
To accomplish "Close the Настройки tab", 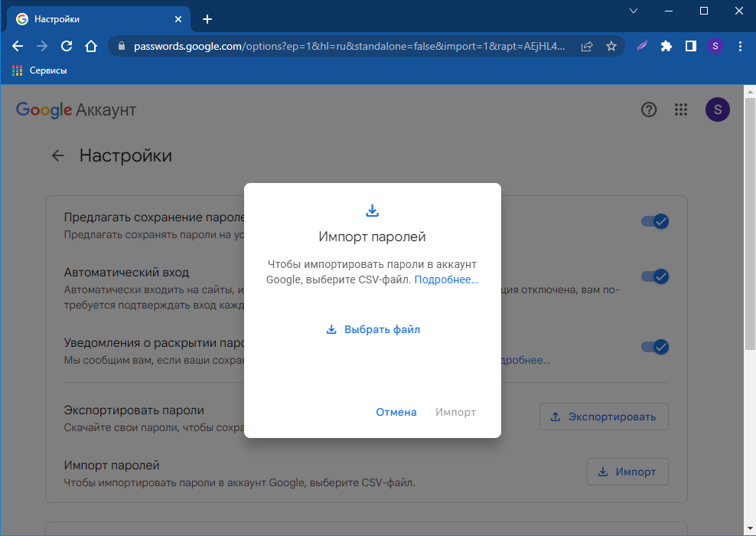I will click(178, 19).
